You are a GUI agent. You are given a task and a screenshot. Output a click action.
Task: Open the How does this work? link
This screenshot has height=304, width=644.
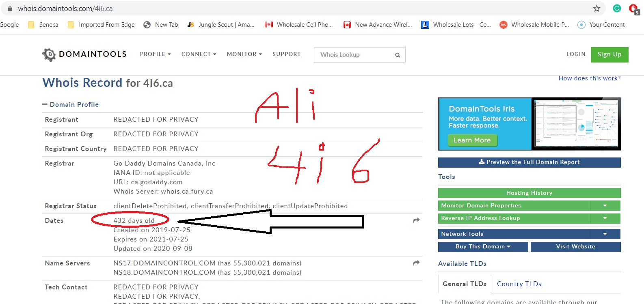pyautogui.click(x=590, y=78)
